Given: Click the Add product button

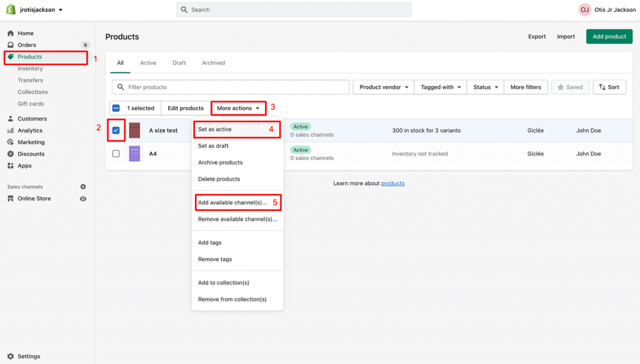Looking at the screenshot, I should [609, 36].
